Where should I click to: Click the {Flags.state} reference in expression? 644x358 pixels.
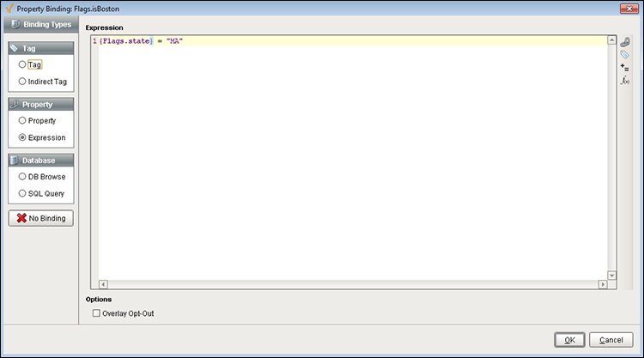126,41
